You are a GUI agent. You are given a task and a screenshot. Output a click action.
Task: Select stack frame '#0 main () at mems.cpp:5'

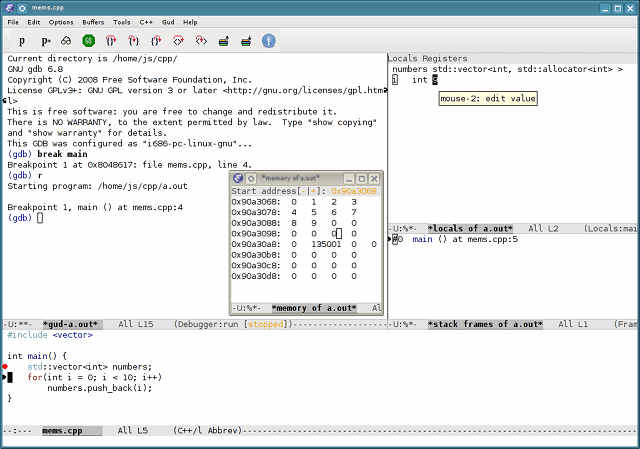point(456,239)
